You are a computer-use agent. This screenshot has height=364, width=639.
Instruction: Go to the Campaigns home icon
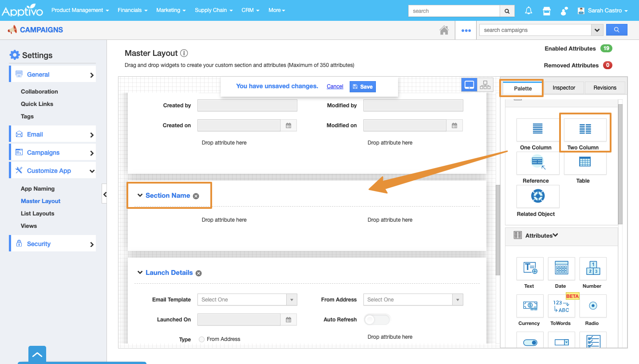[444, 30]
